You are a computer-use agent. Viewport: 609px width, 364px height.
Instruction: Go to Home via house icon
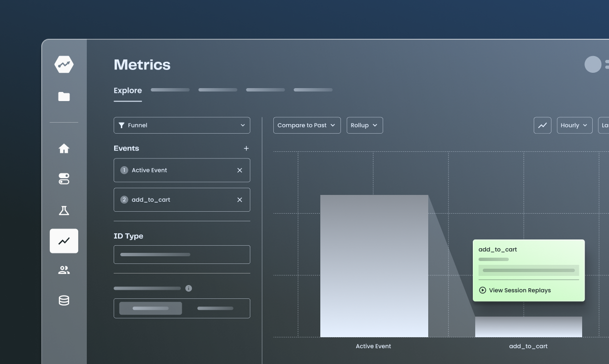(64, 148)
